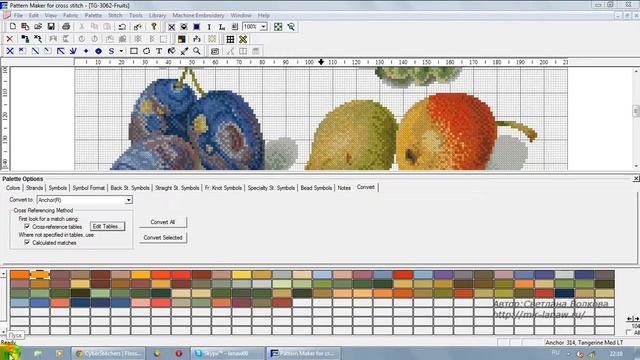Screen dimensions: 640x360
Task: Select the Text 'T' tool
Action: point(159,51)
